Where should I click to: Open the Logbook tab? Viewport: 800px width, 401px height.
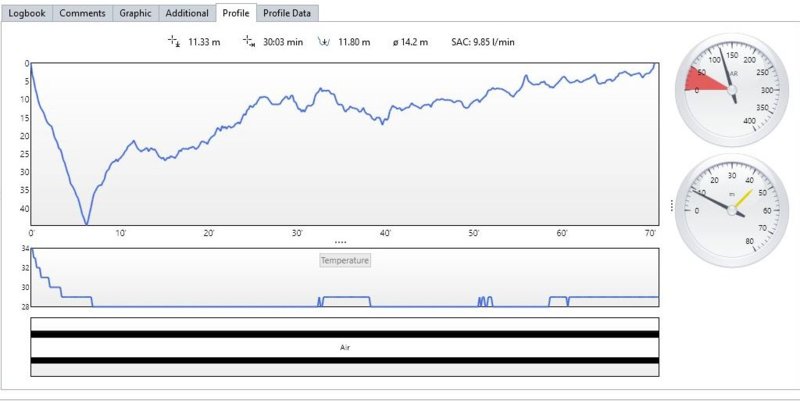click(x=27, y=13)
